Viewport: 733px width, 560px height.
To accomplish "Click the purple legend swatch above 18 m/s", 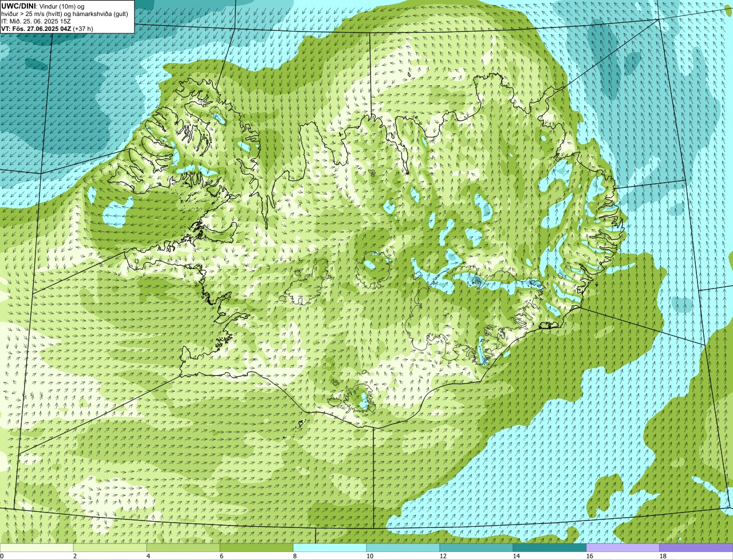I will (696, 548).
